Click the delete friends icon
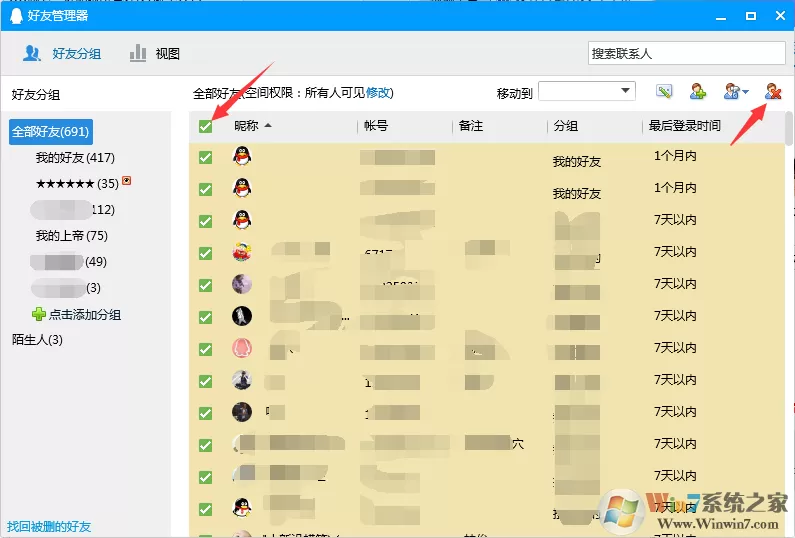Image resolution: width=795 pixels, height=538 pixels. tap(773, 92)
